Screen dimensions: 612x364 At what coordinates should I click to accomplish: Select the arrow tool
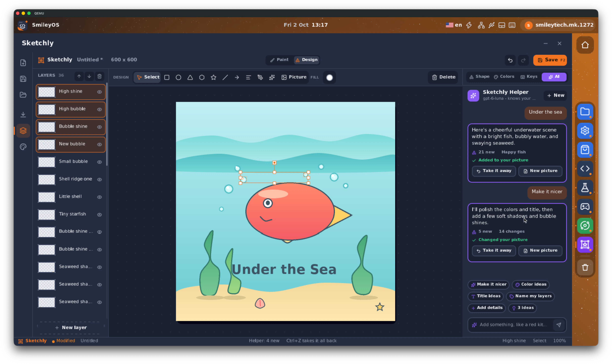click(237, 77)
